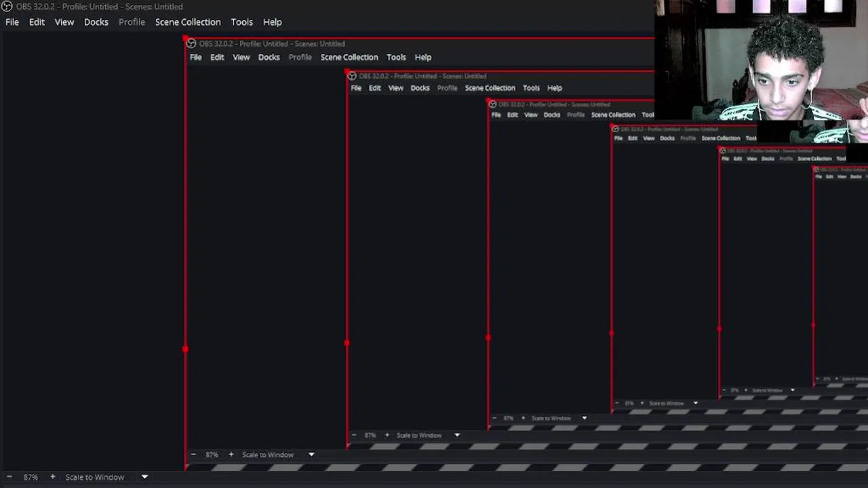Zoom out the preview with the main minus button
Screen dimensions: 868x488
coord(9,477)
